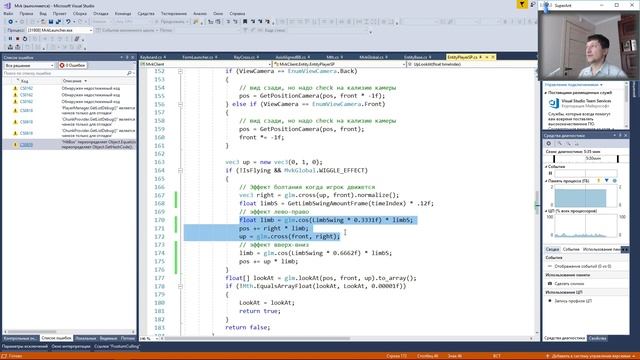Open the 'Управление подключениями' dropdown
The image size is (640, 360).
pyautogui.click(x=573, y=84)
